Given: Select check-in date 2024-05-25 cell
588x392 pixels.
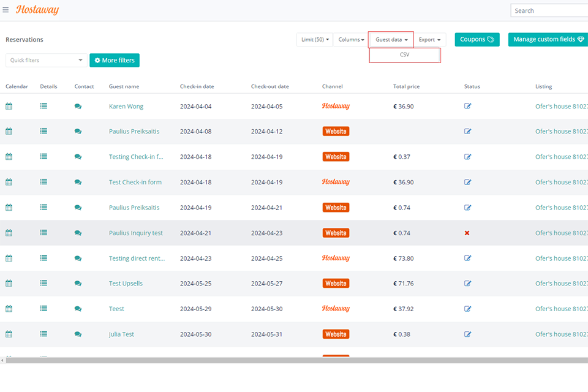Looking at the screenshot, I should 195,283.
